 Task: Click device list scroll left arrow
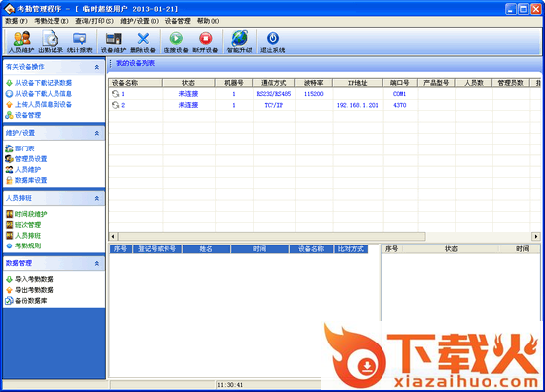(113, 237)
